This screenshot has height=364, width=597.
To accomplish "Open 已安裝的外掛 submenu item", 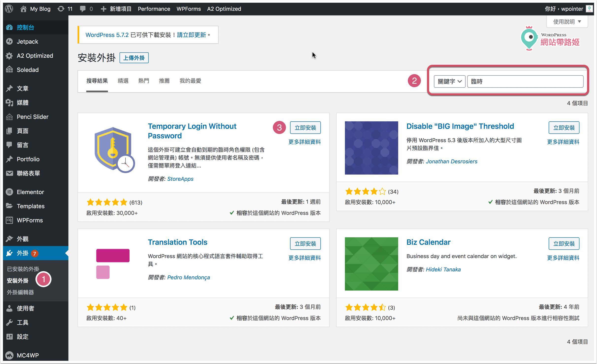I will tap(23, 269).
